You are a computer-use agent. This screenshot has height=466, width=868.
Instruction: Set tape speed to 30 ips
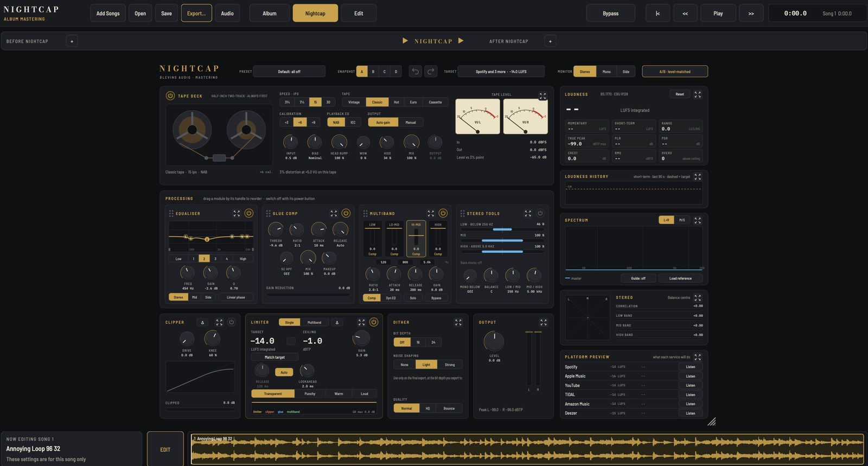click(x=328, y=102)
